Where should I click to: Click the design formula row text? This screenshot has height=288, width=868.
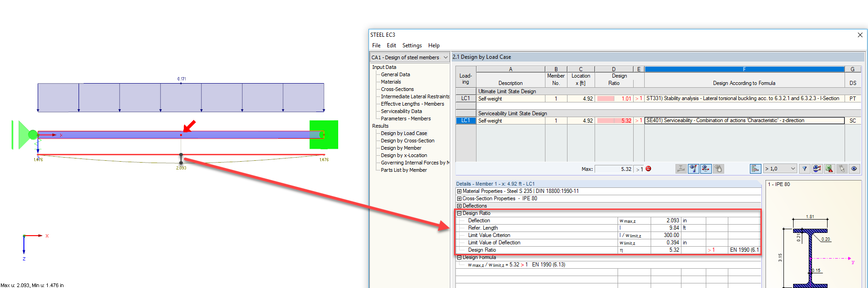click(x=516, y=265)
